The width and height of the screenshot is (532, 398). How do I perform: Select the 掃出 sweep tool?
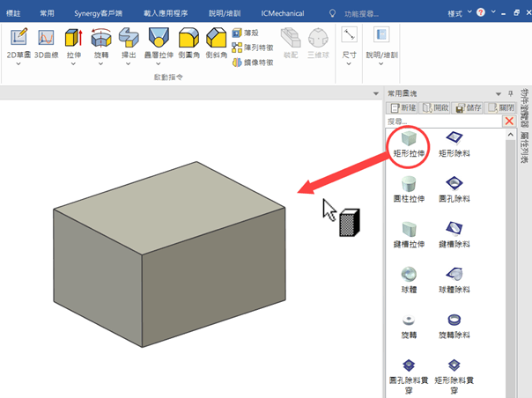pyautogui.click(x=129, y=42)
